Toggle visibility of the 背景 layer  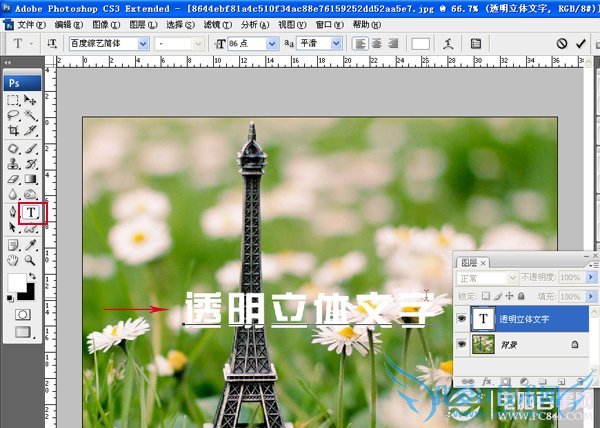pyautogui.click(x=461, y=343)
